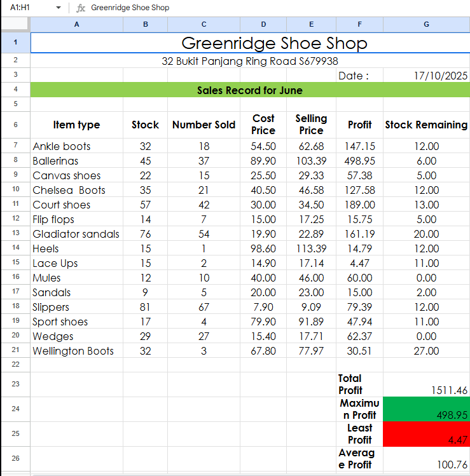Click the Maximun Profit label cell
This screenshot has height=476, width=470.
point(359,409)
